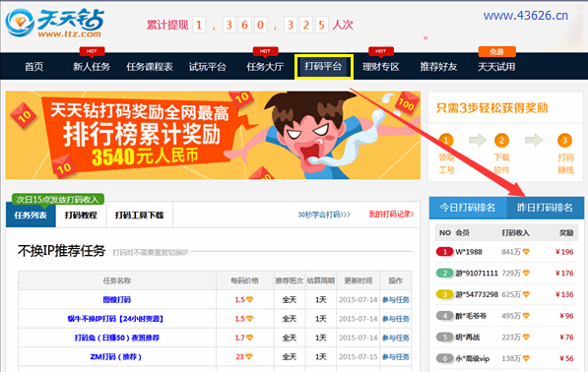Click the diamond icon beside 841万
Screen dimensions: 588x372
pos(526,252)
